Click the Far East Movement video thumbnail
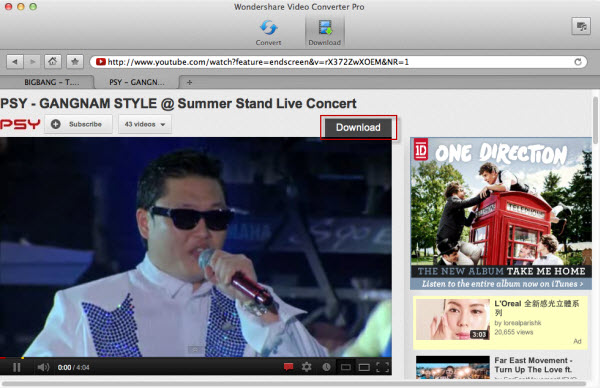Image resolution: width=600 pixels, height=388 pixels. (453, 368)
